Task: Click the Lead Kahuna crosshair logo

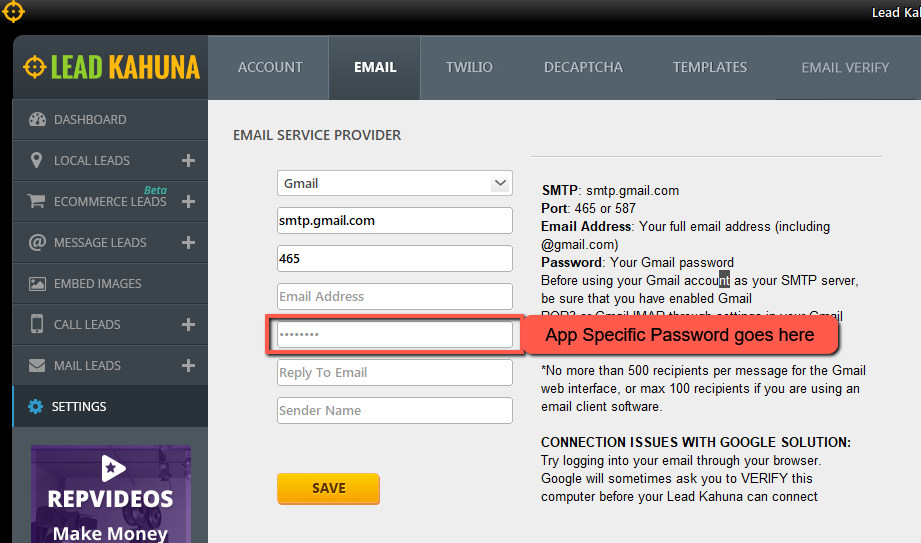Action: (34, 67)
